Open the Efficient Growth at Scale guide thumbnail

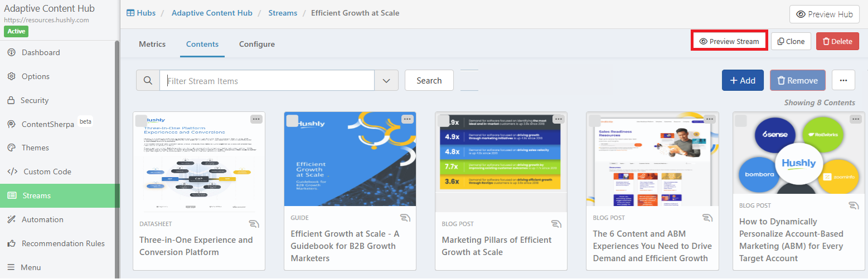[350, 159]
